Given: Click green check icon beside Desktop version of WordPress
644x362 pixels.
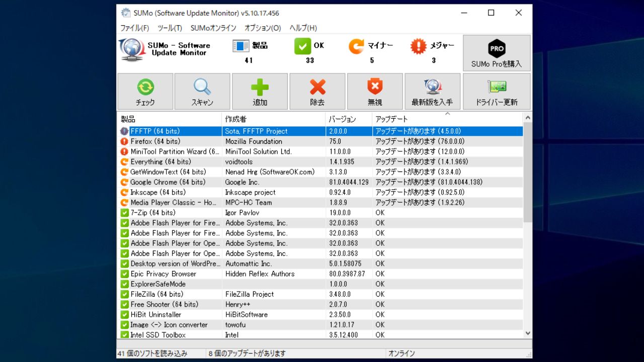Looking at the screenshot, I should (124, 263).
